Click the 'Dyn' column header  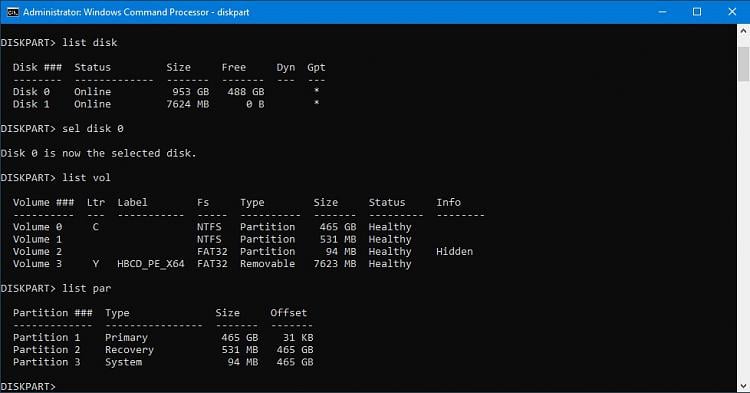(x=286, y=67)
